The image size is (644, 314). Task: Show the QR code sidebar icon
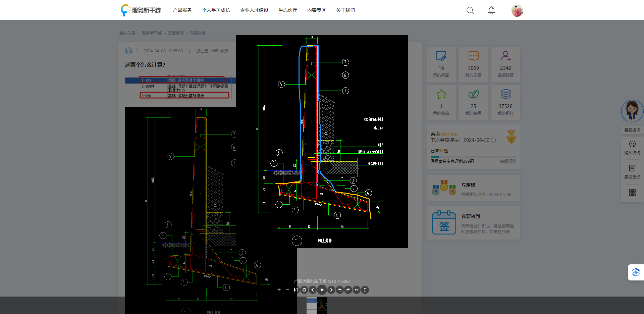point(632,193)
